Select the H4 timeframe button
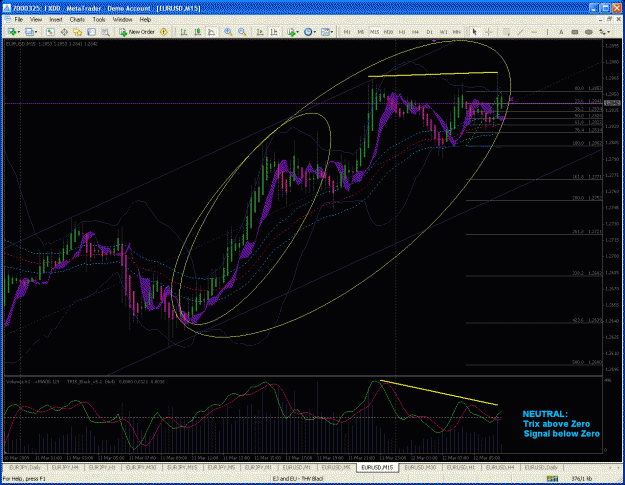 pos(415,32)
